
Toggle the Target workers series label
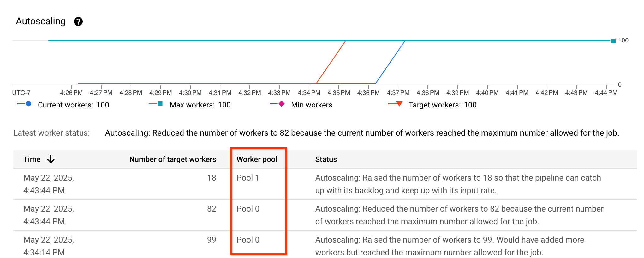[x=442, y=105]
